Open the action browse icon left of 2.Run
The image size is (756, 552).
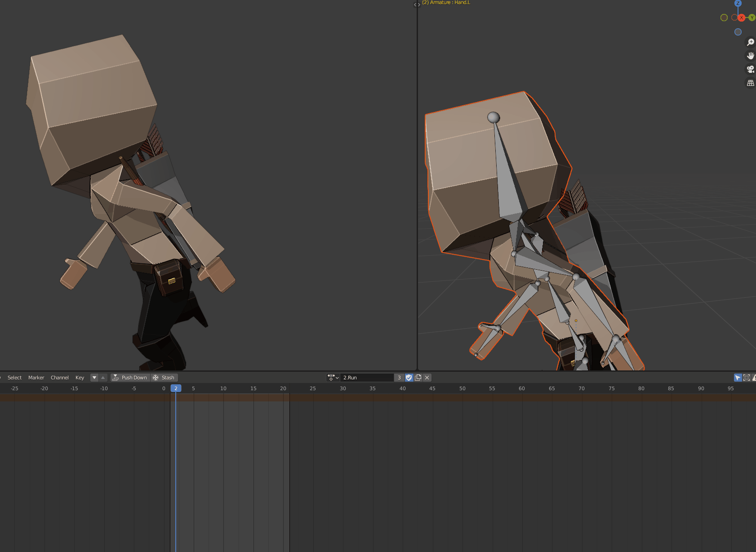331,378
